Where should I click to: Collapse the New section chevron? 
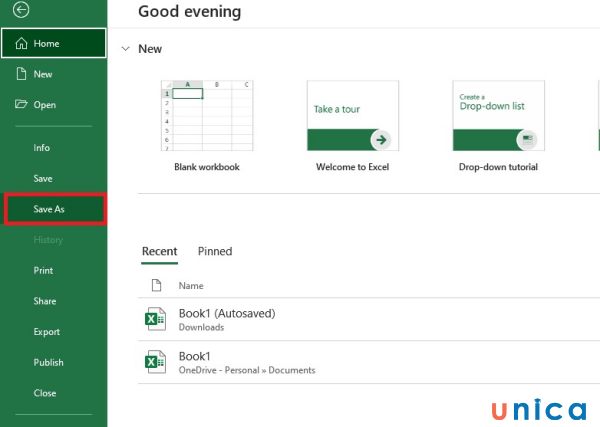point(126,49)
